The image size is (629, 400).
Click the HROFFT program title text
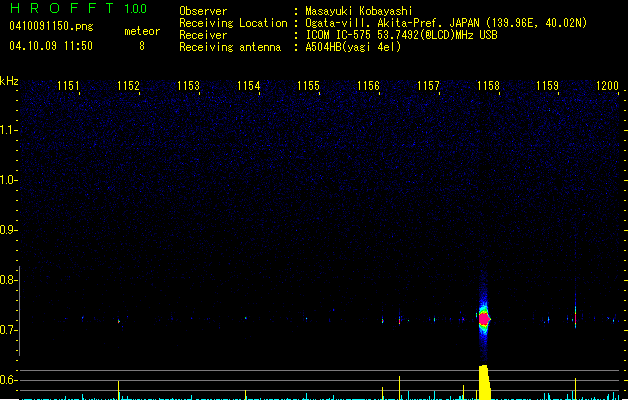pos(61,9)
